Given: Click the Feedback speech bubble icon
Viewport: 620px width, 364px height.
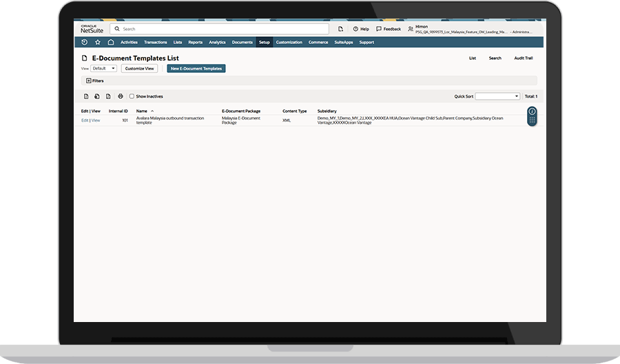Looking at the screenshot, I should 379,29.
